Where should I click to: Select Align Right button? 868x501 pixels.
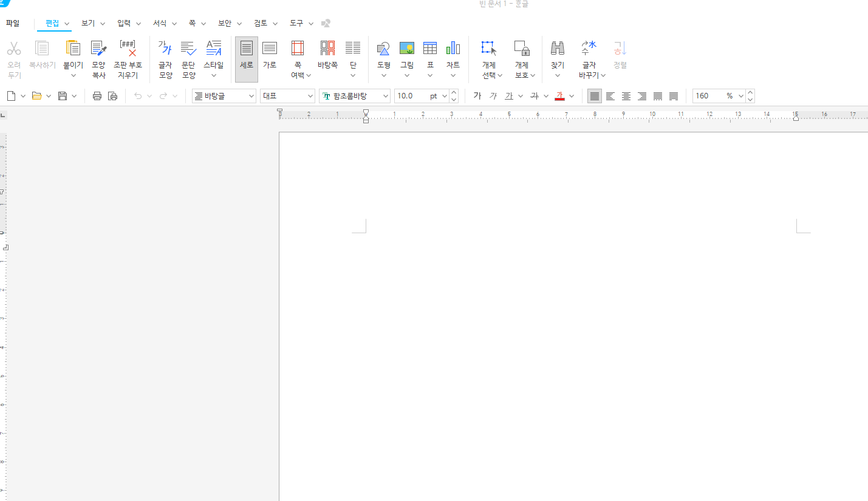point(642,96)
